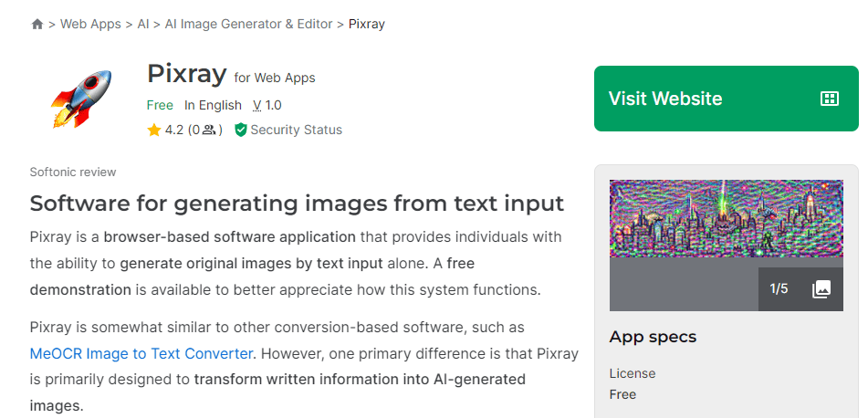
Task: Go to the Web Apps breadcrumb
Action: point(90,25)
